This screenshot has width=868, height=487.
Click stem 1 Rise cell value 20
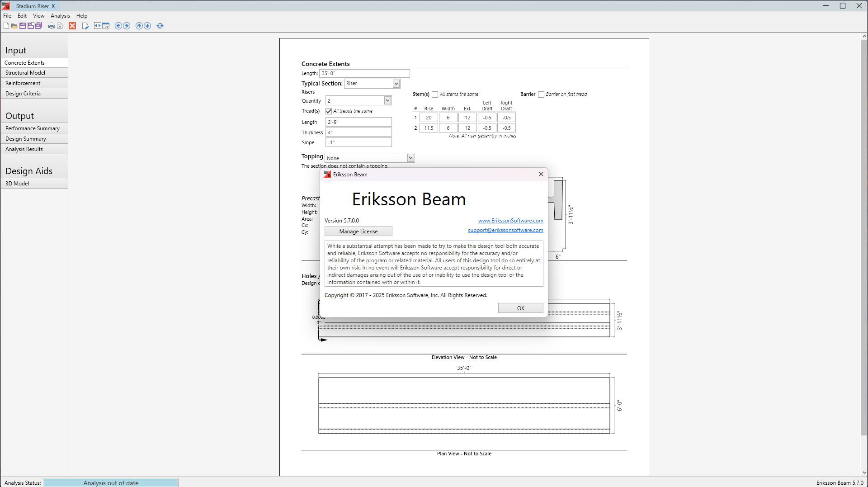point(429,118)
